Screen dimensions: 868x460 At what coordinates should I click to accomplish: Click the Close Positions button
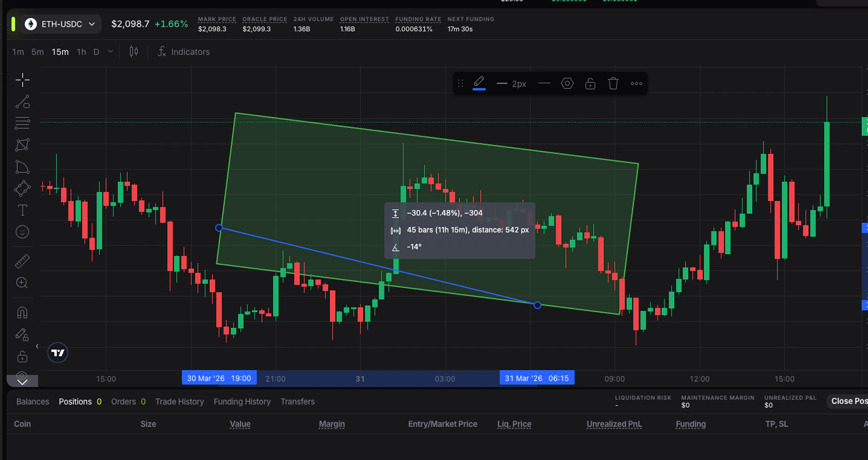pyautogui.click(x=848, y=401)
